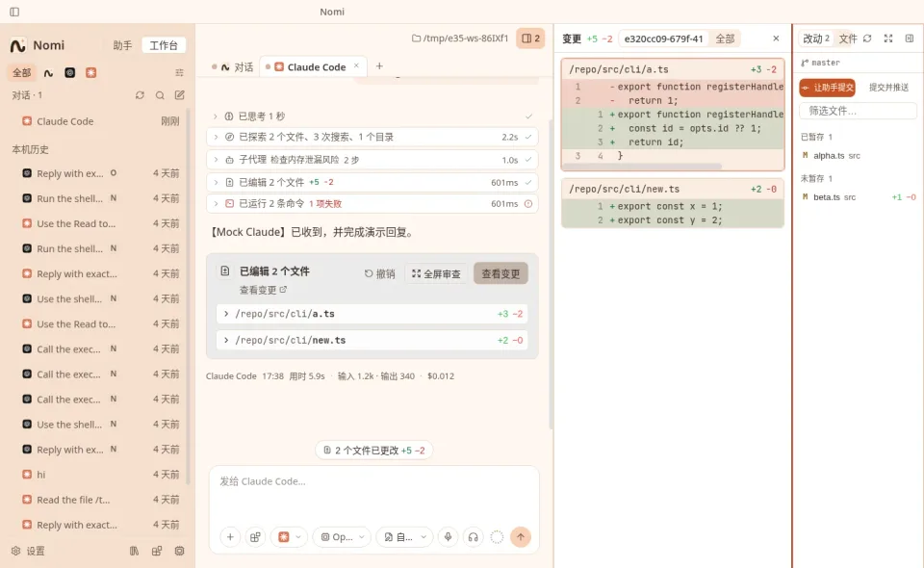Refresh the conversations list in the sidebar
This screenshot has height=568, width=924.
tap(140, 95)
